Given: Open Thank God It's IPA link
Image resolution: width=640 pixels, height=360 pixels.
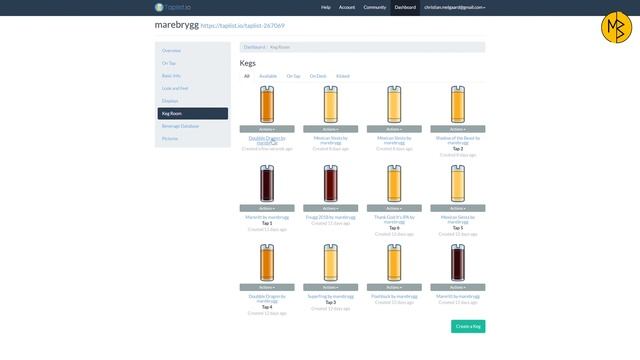Looking at the screenshot, I should 394,220.
